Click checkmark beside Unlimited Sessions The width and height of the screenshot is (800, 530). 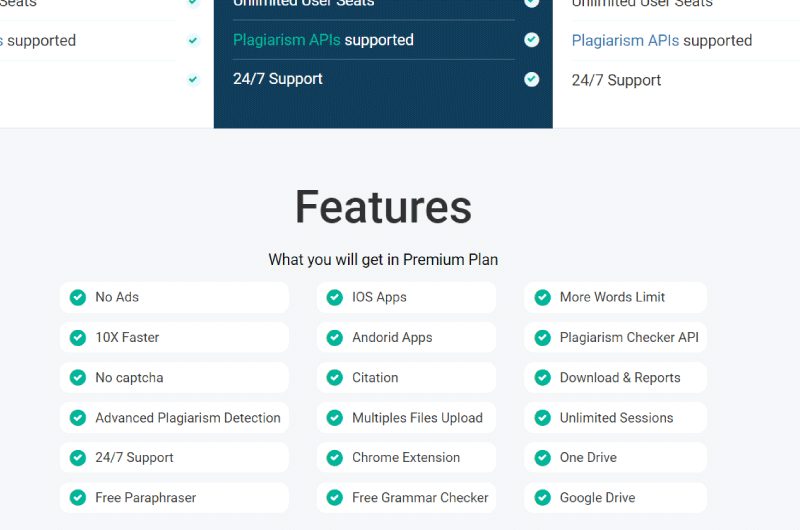click(543, 418)
